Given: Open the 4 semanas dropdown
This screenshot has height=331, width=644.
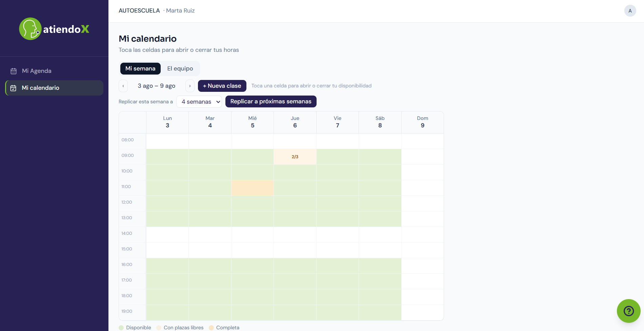Looking at the screenshot, I should click(x=199, y=102).
